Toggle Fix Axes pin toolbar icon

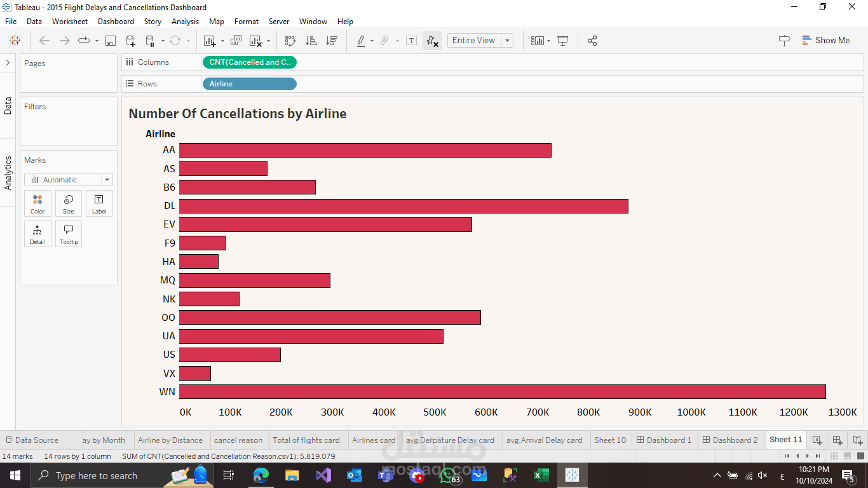[432, 41]
